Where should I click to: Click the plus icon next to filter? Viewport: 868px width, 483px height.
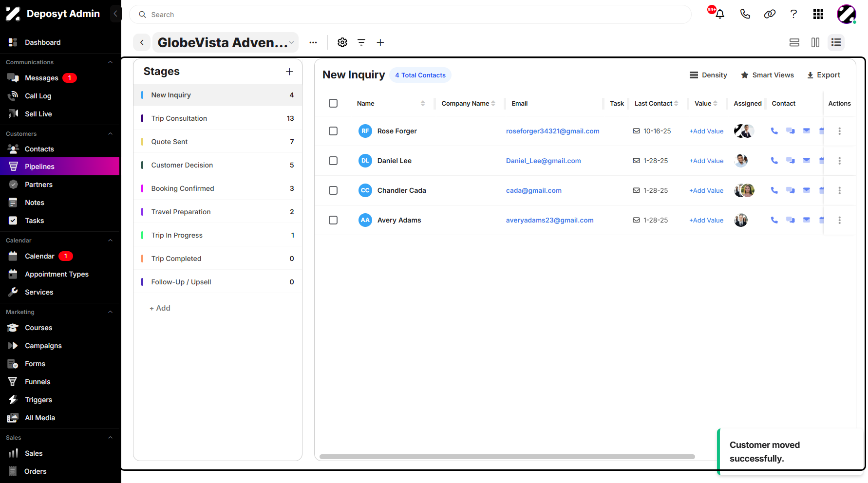pos(380,42)
